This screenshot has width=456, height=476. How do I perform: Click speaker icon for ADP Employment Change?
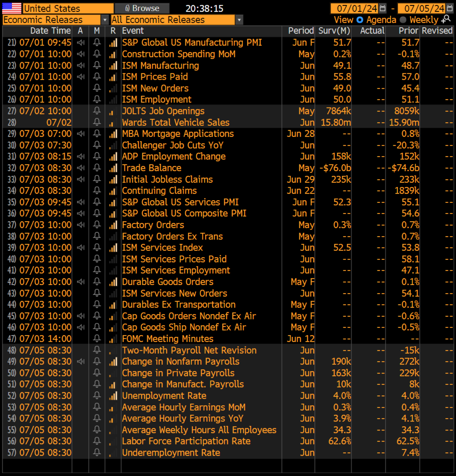pyautogui.click(x=81, y=156)
